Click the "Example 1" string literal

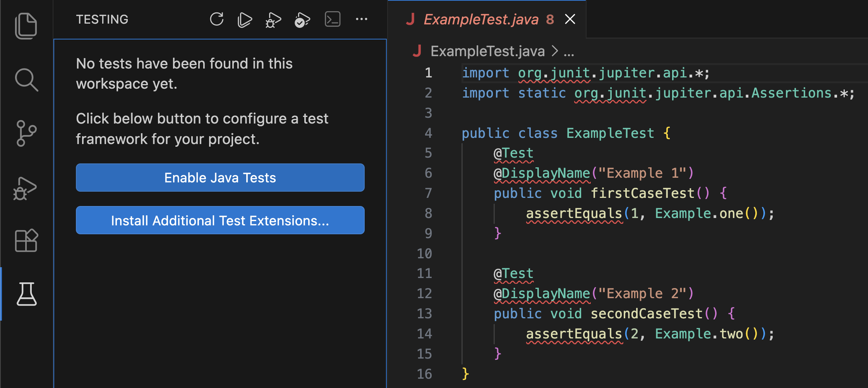coord(642,173)
